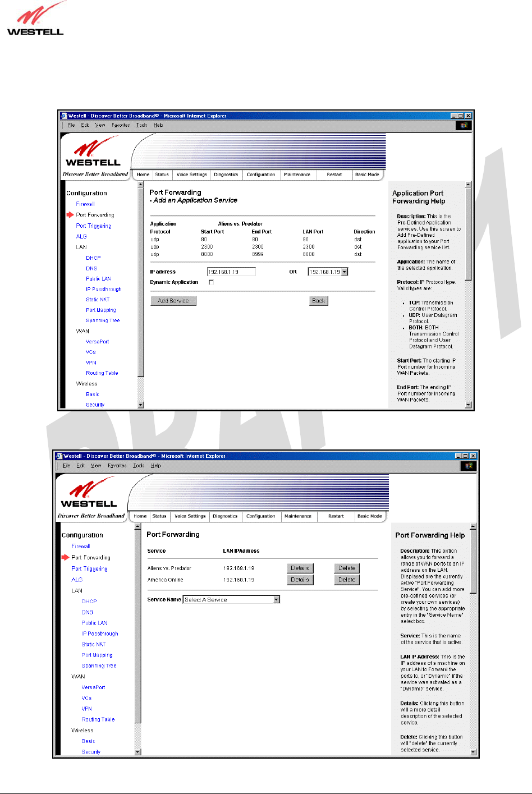Click Internet Explorer throbber icon in lower window
532x794 pixels.
[469, 466]
